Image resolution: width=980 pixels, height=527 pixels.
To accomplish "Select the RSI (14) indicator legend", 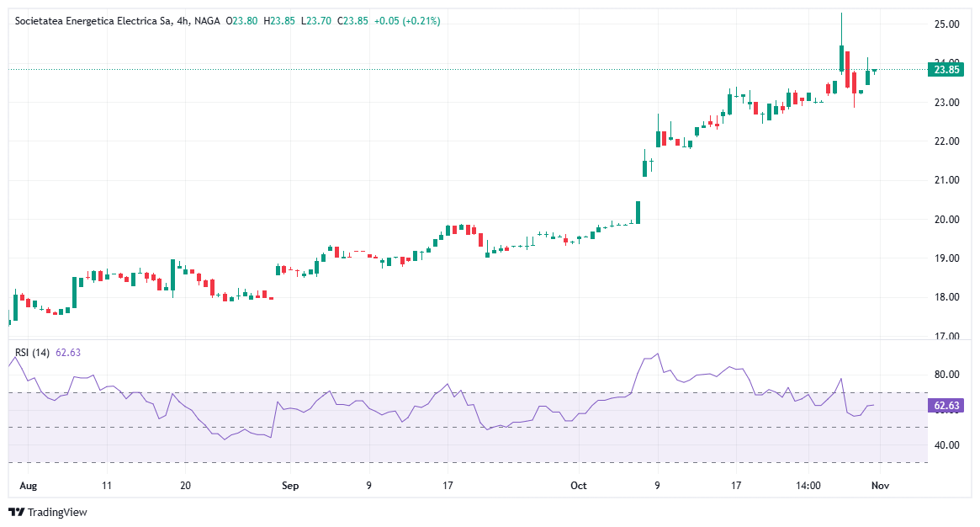I will tap(34, 352).
